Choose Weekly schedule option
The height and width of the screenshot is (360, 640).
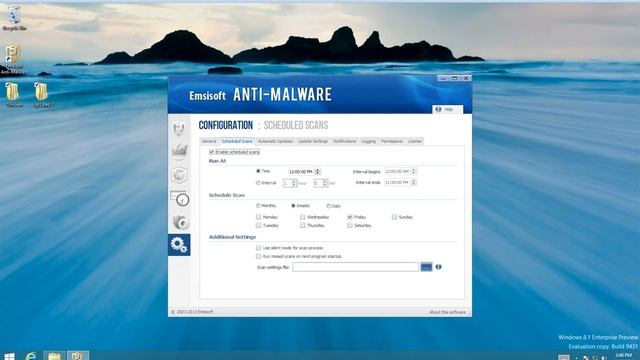point(293,206)
